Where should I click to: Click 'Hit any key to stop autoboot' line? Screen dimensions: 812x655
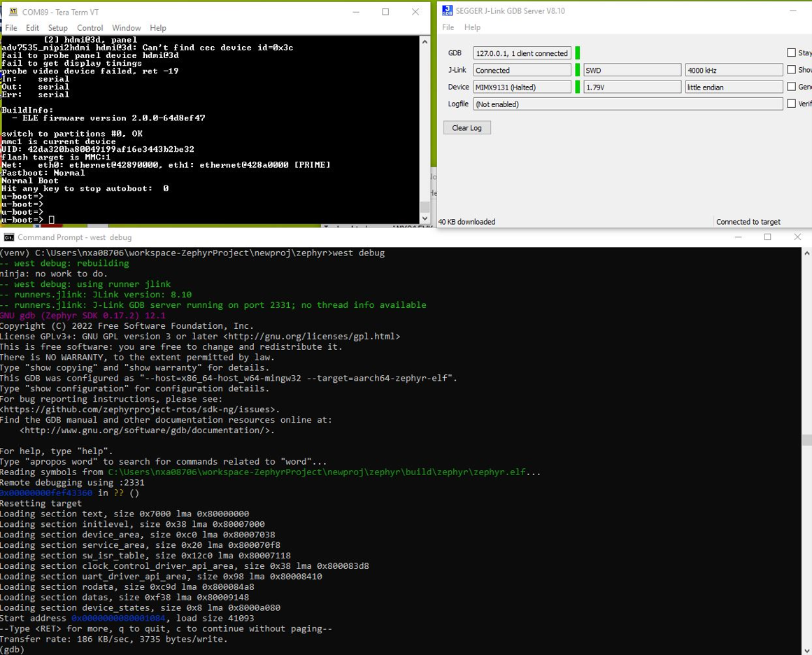[85, 189]
